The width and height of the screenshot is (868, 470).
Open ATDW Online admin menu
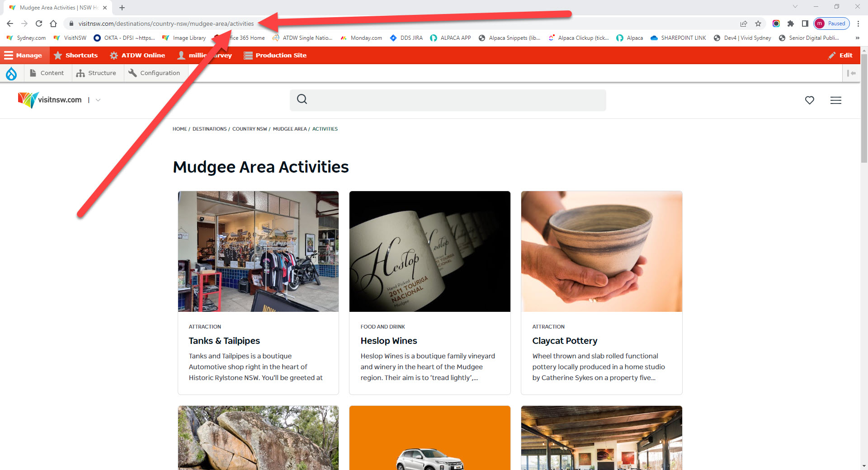click(x=137, y=55)
